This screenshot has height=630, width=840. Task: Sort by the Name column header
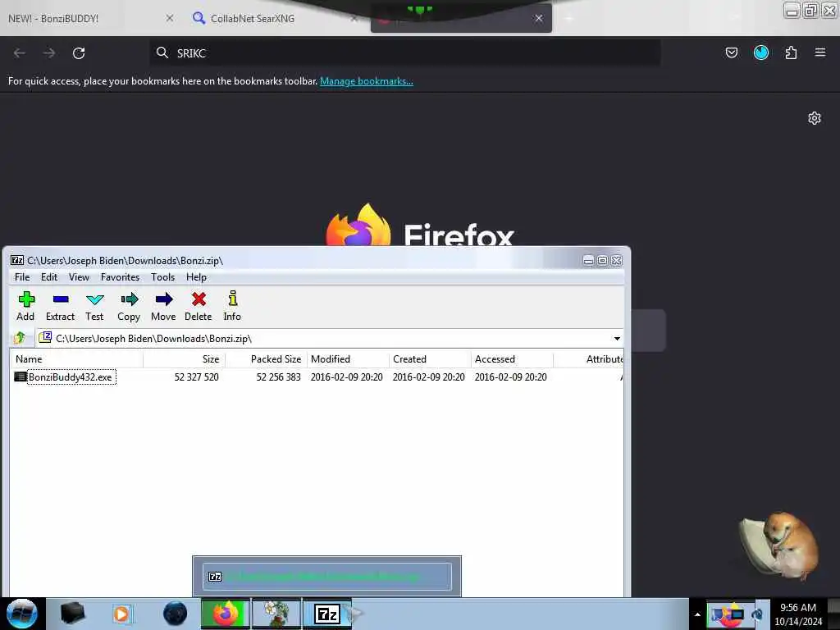[x=76, y=359]
